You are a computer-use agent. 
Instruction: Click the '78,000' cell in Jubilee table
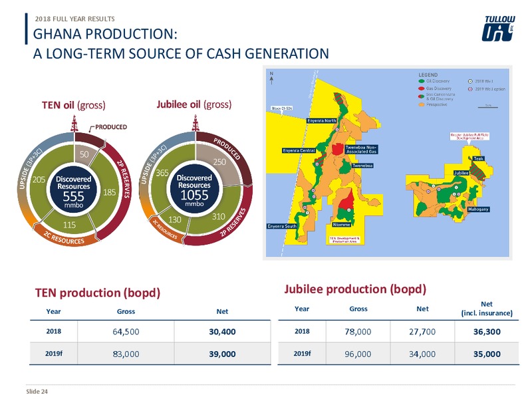click(x=358, y=331)
